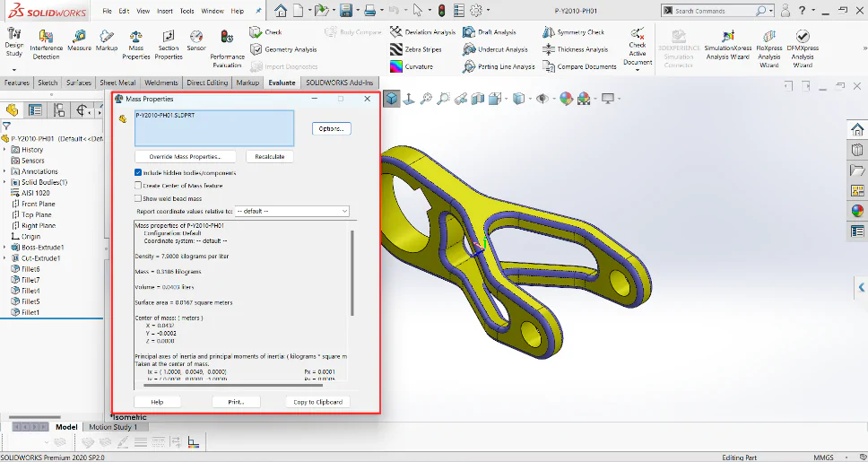Viewport: 868px width, 462px height.
Task: Enable Create Center of Mass feature
Action: (x=138, y=186)
